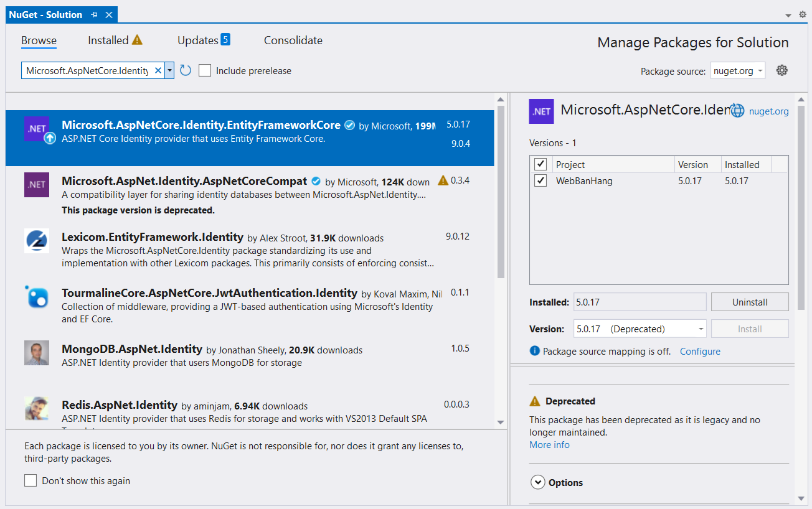
Task: Click deprecated warning icon beside 0.3.4
Action: click(x=443, y=180)
